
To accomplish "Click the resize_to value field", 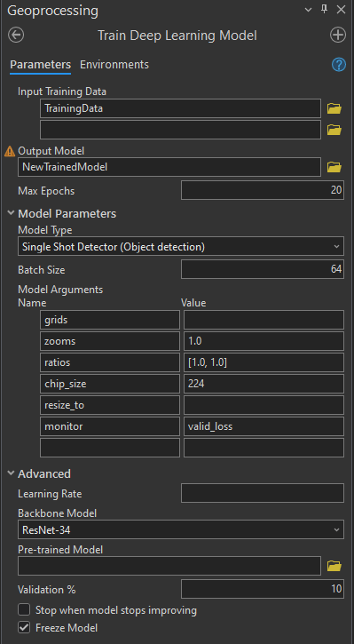I will pos(264,405).
